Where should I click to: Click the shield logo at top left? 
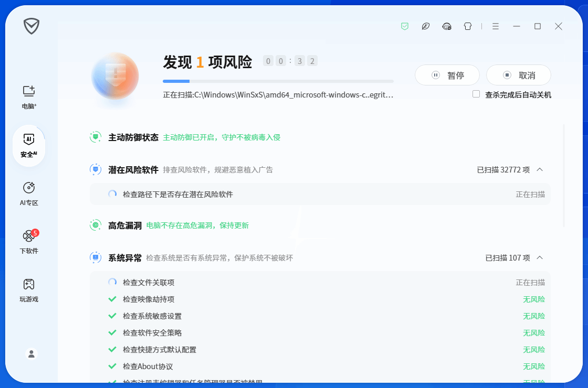coord(31,26)
